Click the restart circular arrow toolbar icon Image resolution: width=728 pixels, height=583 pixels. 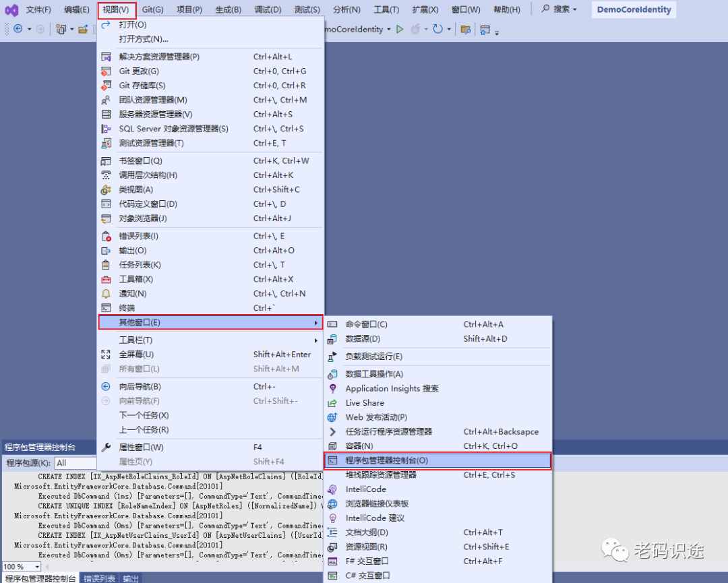pyautogui.click(x=438, y=29)
